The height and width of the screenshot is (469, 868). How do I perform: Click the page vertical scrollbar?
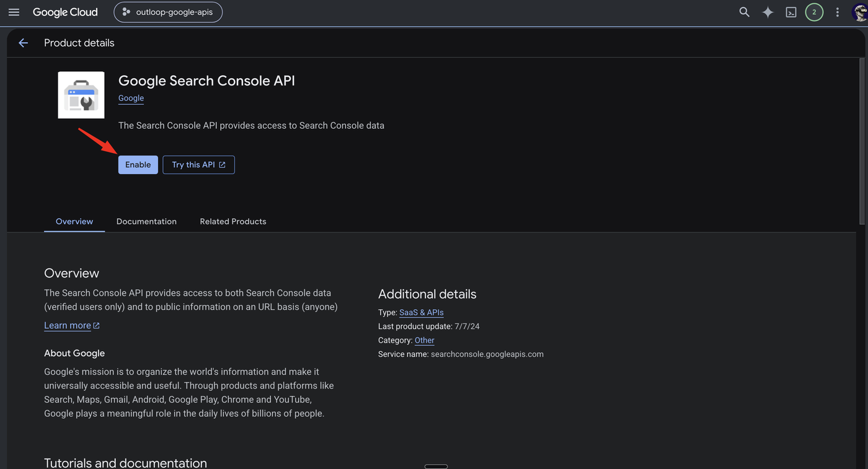pyautogui.click(x=862, y=142)
